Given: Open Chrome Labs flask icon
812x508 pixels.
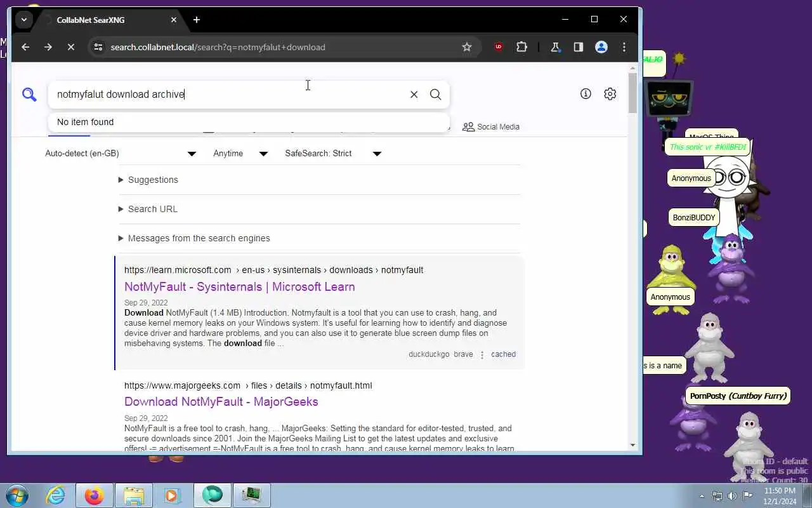Looking at the screenshot, I should (555, 47).
